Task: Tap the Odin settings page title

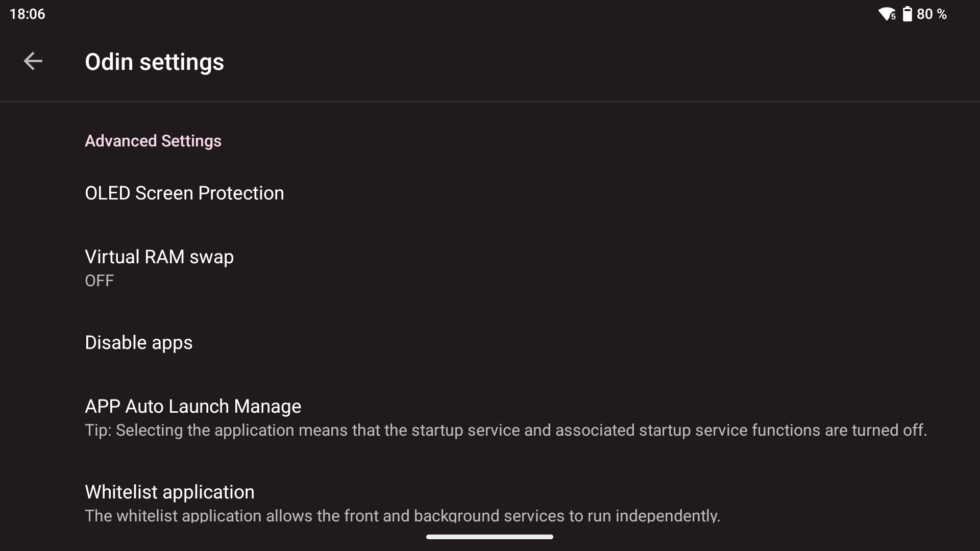Action: click(x=154, y=62)
